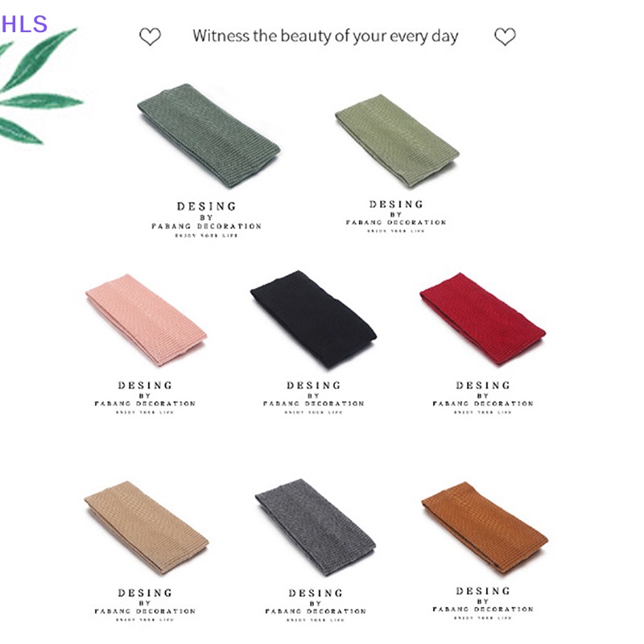Click the heart icon left of the slogan
This screenshot has height=644, width=644.
[150, 36]
